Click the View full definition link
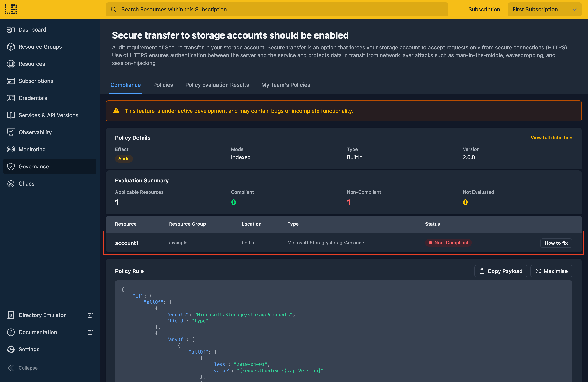Screen dimensions: 588x382 (551, 138)
